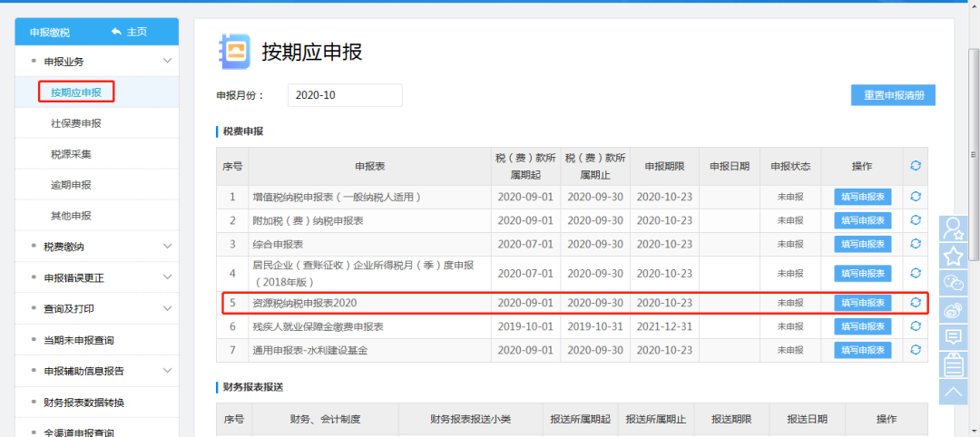This screenshot has height=437, width=980.
Task: Open the clipboard icon in side toolbar
Action: pyautogui.click(x=954, y=364)
